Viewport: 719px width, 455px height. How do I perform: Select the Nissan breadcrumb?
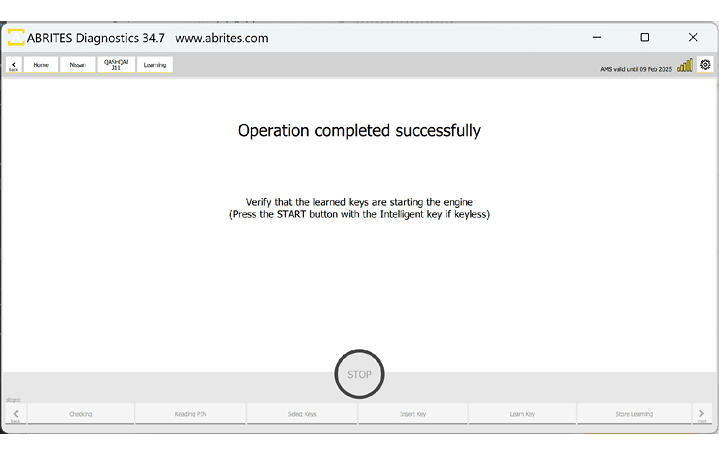[x=77, y=65]
